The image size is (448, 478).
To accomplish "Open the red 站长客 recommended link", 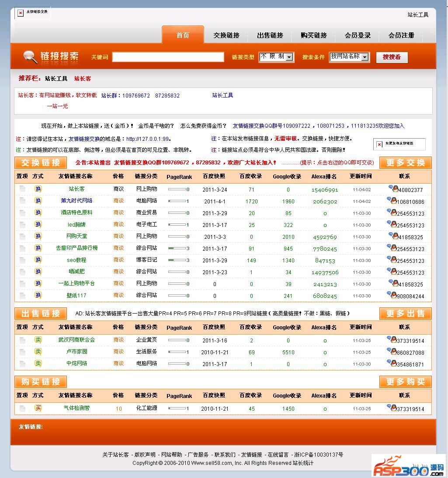I will [x=83, y=79].
